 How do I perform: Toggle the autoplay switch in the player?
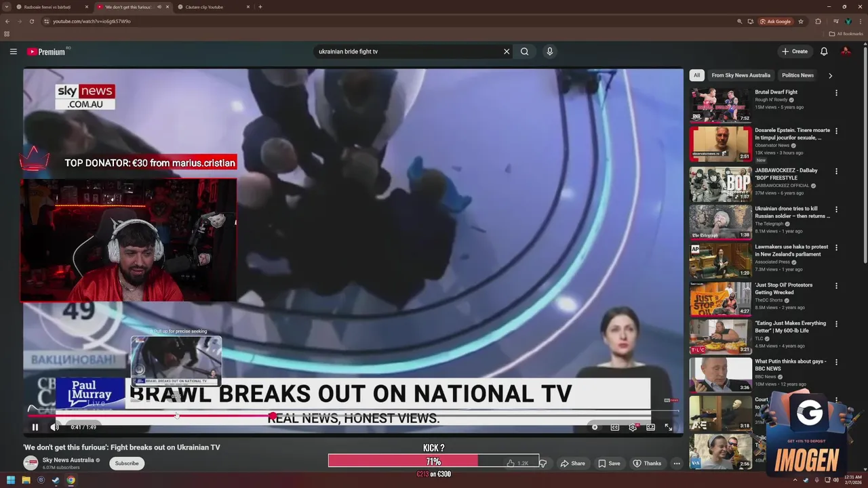point(595,427)
